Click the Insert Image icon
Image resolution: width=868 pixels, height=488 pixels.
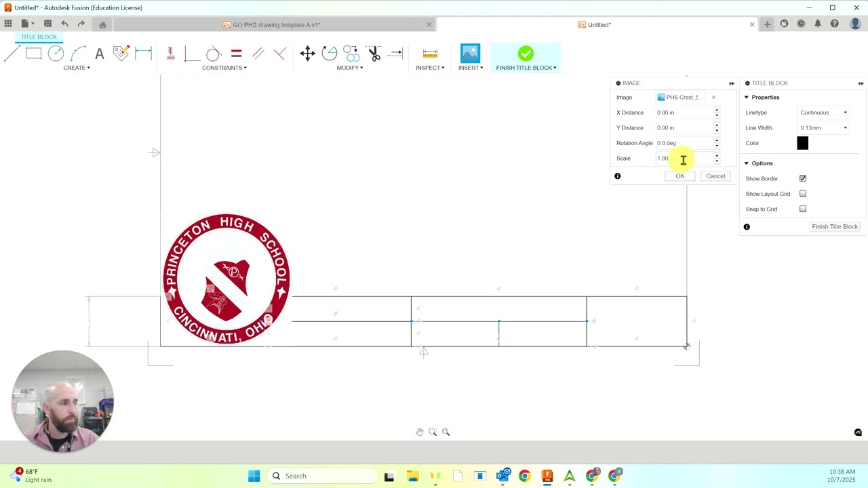point(470,53)
